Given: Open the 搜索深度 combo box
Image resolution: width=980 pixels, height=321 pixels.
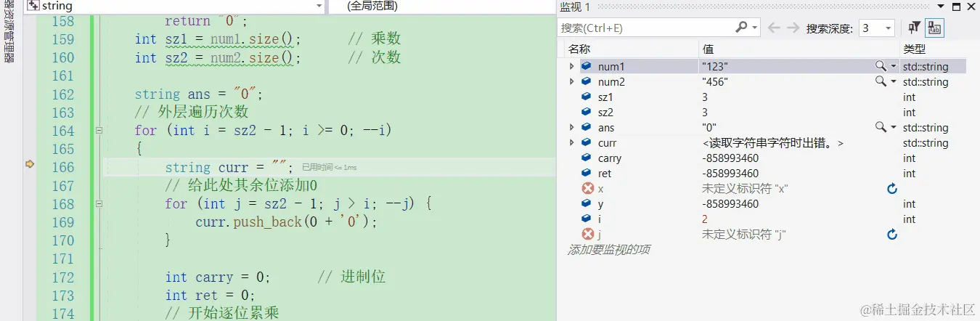Looking at the screenshot, I should [x=876, y=28].
